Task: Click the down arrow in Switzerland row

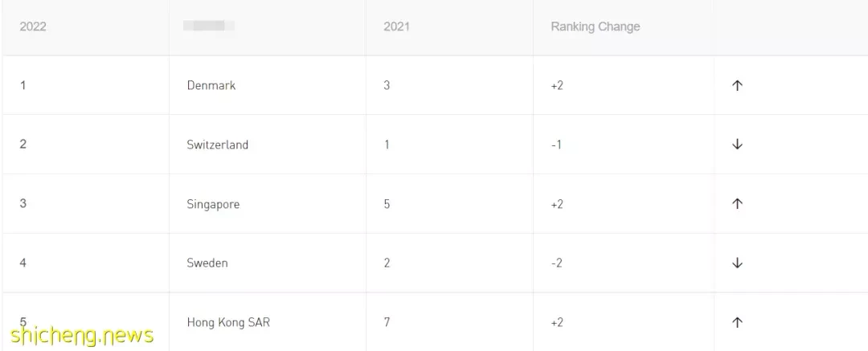Action: tap(737, 145)
